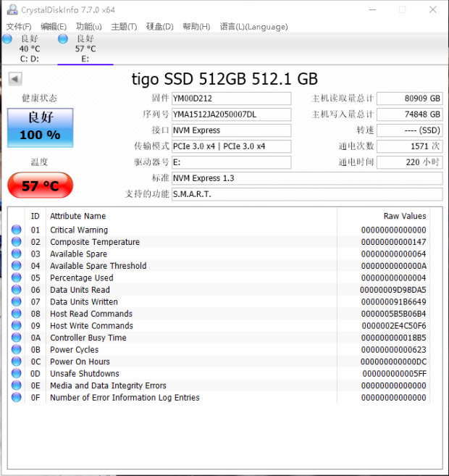Screen dimensions: 449x476
Task: Click the 温度 label
Action: (x=39, y=162)
